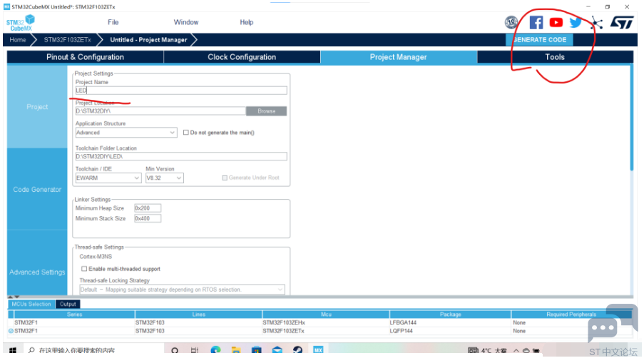Screen dimensions: 644x363
Task: Open the File menu
Action: coord(113,22)
